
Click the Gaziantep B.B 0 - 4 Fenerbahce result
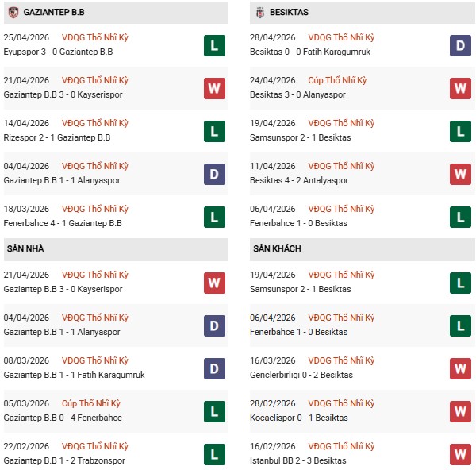pyautogui.click(x=56, y=418)
